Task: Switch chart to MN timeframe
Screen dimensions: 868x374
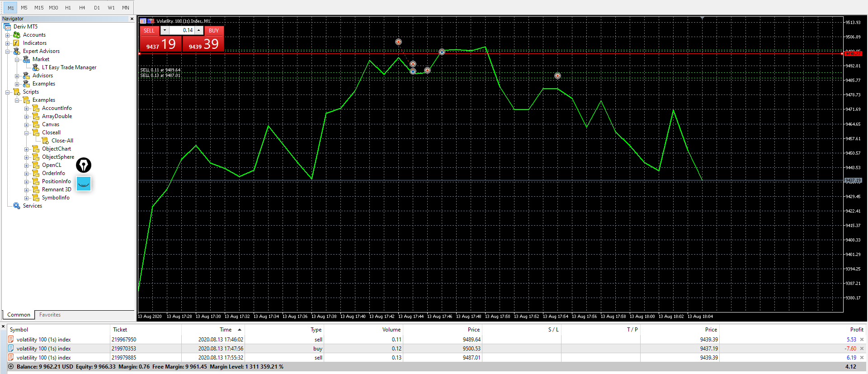Action: (126, 8)
